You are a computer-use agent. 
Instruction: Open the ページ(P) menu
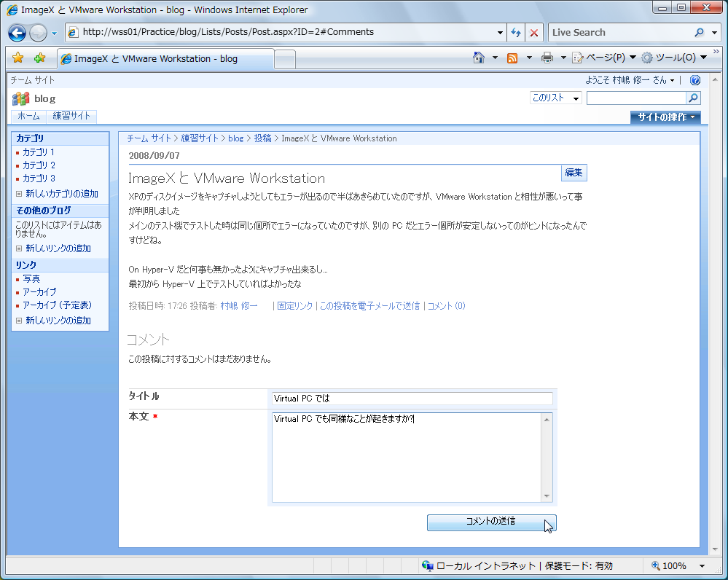click(604, 58)
